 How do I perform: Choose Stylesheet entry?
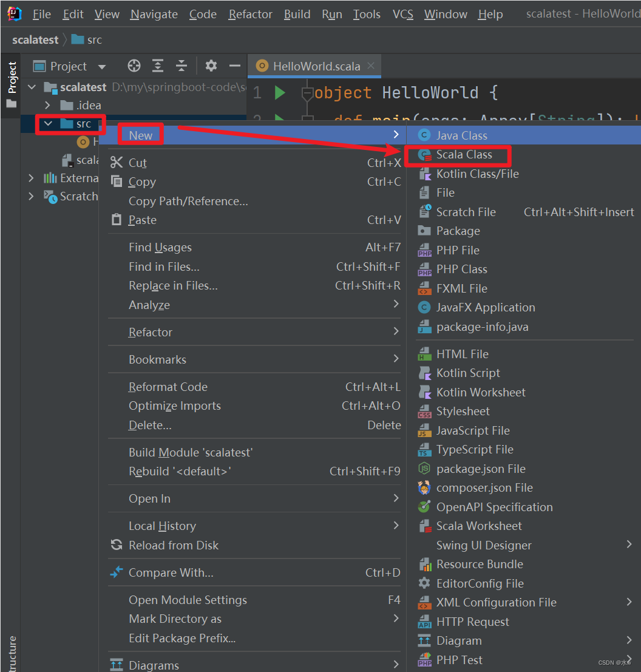524,412
